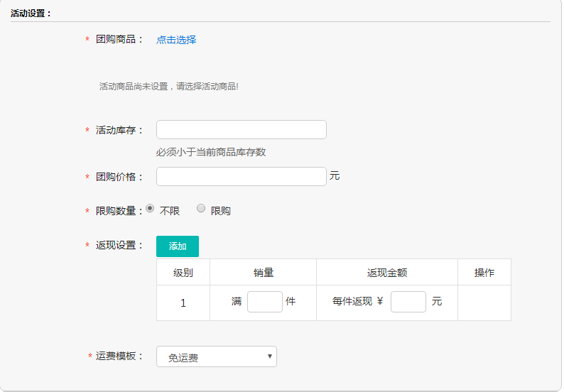Select the 限购 radio button
Viewport: 564px width, 392px height.
pos(201,209)
